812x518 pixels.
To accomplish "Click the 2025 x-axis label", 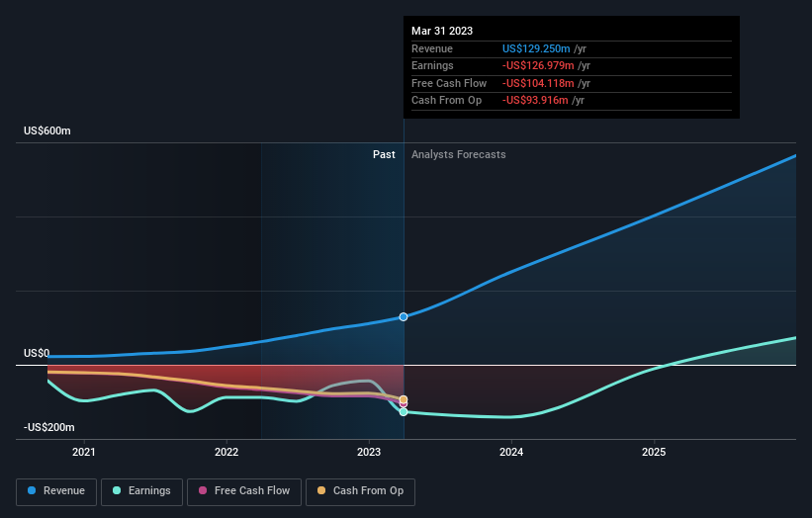I will 654,453.
